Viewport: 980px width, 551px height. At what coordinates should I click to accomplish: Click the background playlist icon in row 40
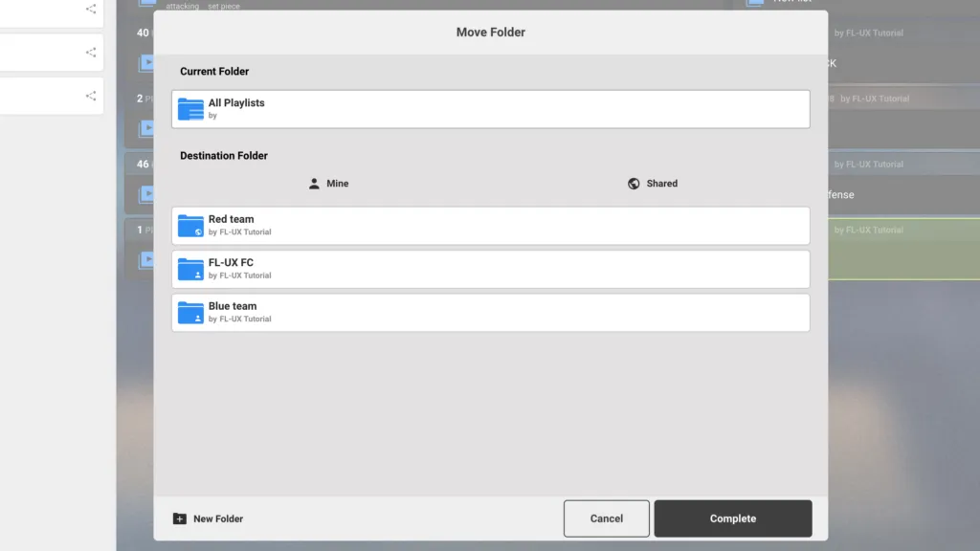(x=146, y=62)
